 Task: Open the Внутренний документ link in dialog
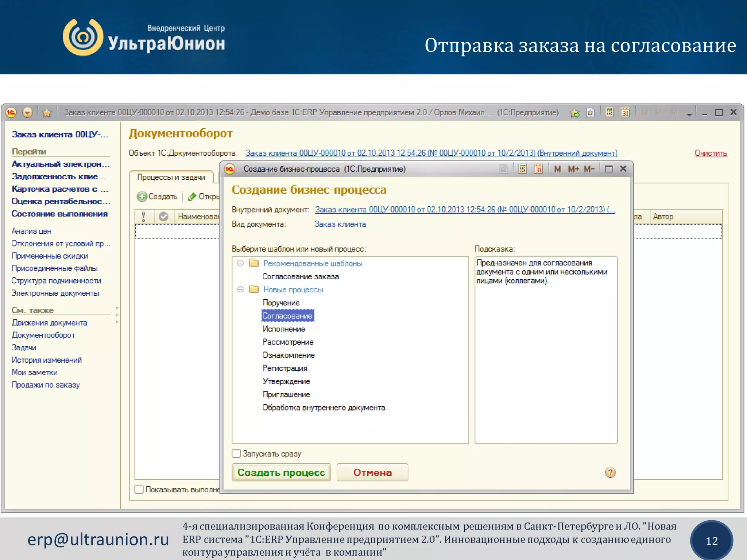pyautogui.click(x=465, y=210)
